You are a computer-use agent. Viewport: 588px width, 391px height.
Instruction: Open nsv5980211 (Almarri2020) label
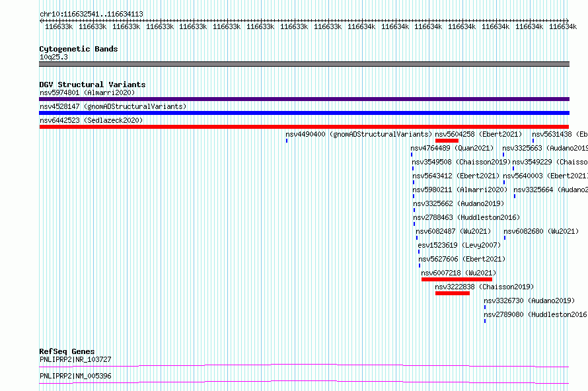point(460,190)
